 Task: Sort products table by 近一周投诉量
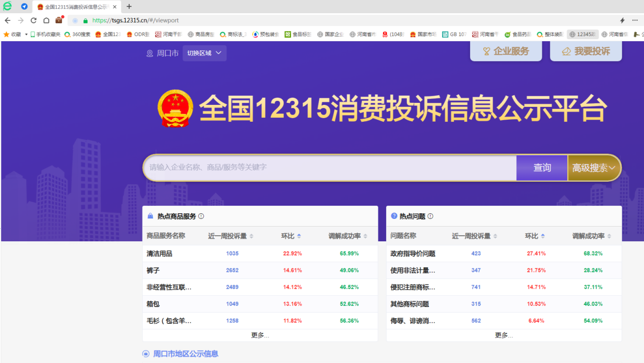pos(251,236)
